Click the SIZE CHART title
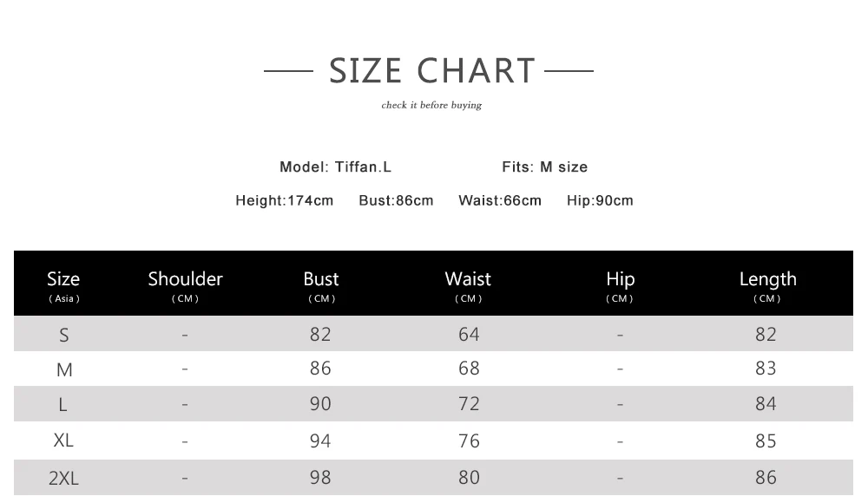This screenshot has width=868, height=496. pyautogui.click(x=431, y=71)
